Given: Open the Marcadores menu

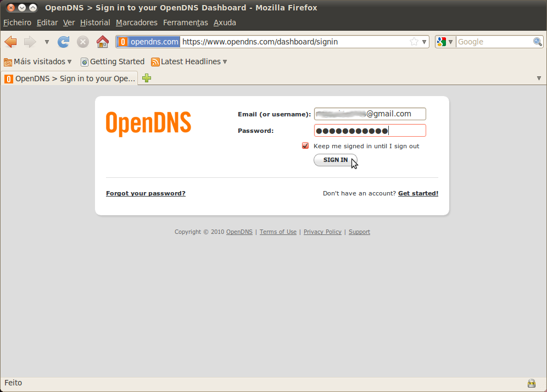Looking at the screenshot, I should [137, 23].
